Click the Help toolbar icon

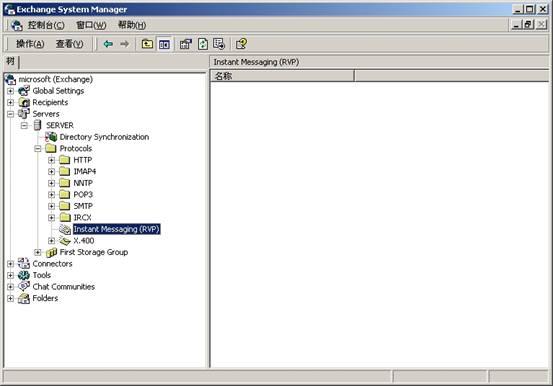pos(242,44)
